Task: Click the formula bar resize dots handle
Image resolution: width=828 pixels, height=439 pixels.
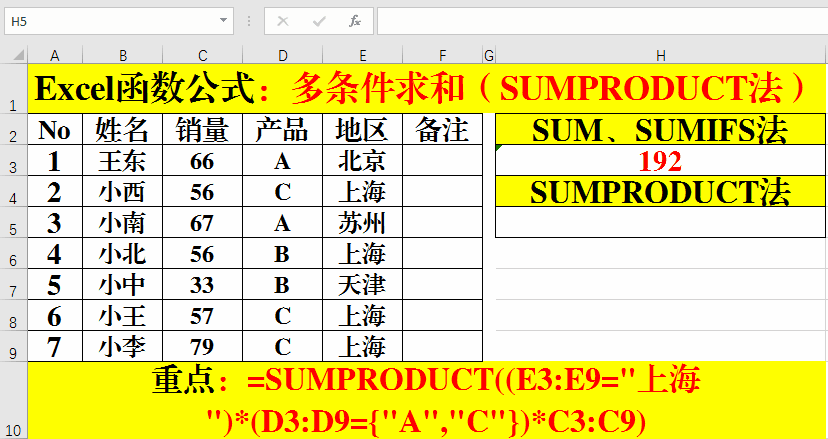Action: click(x=249, y=21)
